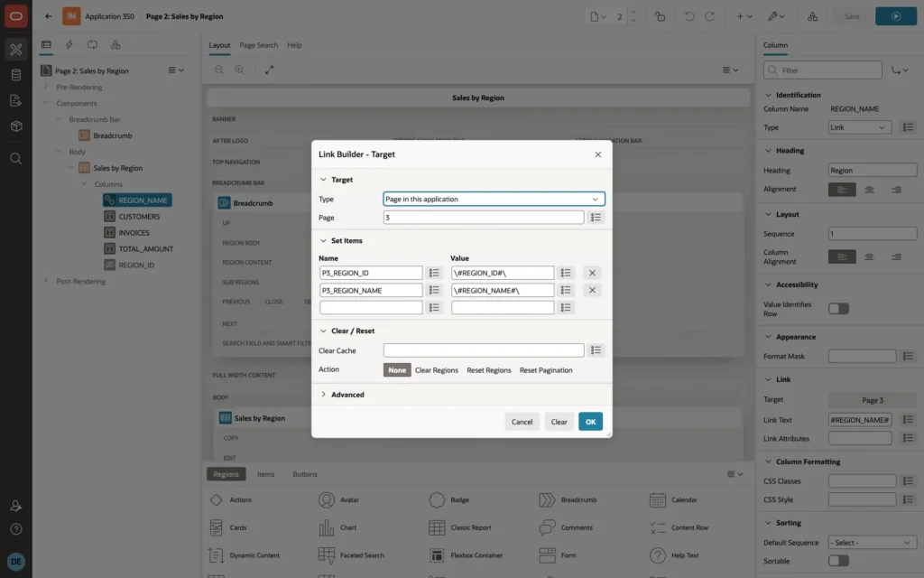The height and width of the screenshot is (578, 924).
Task: Click the OK button in dialog
Action: (590, 422)
